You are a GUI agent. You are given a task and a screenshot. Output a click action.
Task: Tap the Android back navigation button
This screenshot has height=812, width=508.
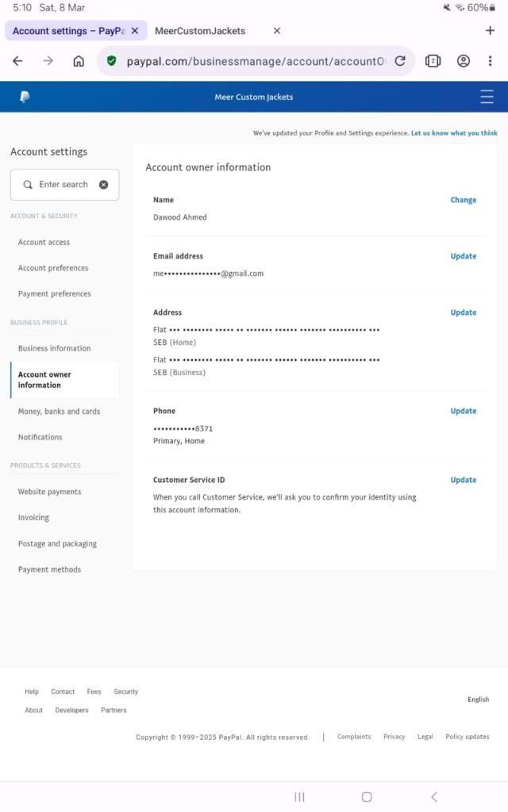coord(433,797)
